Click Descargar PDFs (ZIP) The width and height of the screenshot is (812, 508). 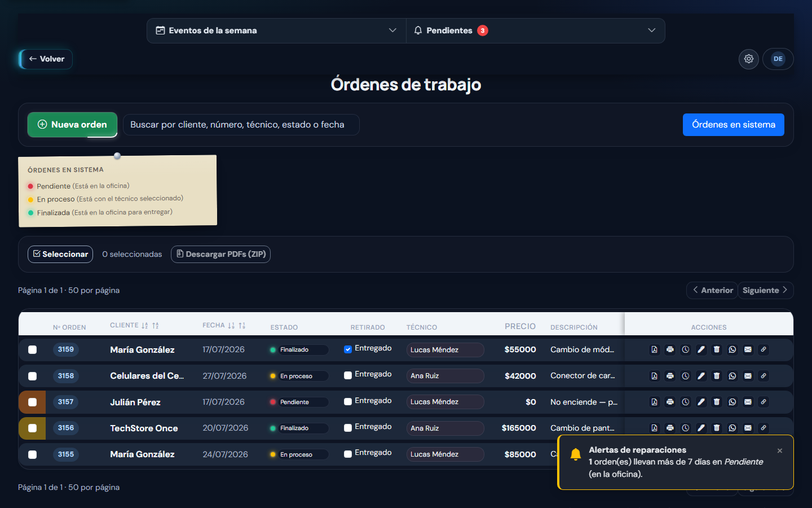tap(220, 254)
